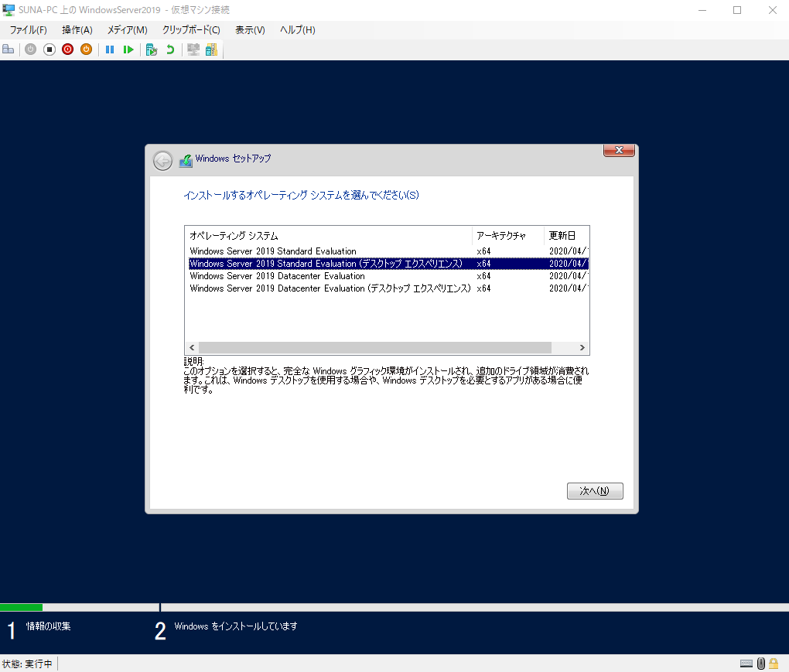The image size is (789, 672).
Task: Click the Windows をインストールしています step label
Action: click(236, 626)
